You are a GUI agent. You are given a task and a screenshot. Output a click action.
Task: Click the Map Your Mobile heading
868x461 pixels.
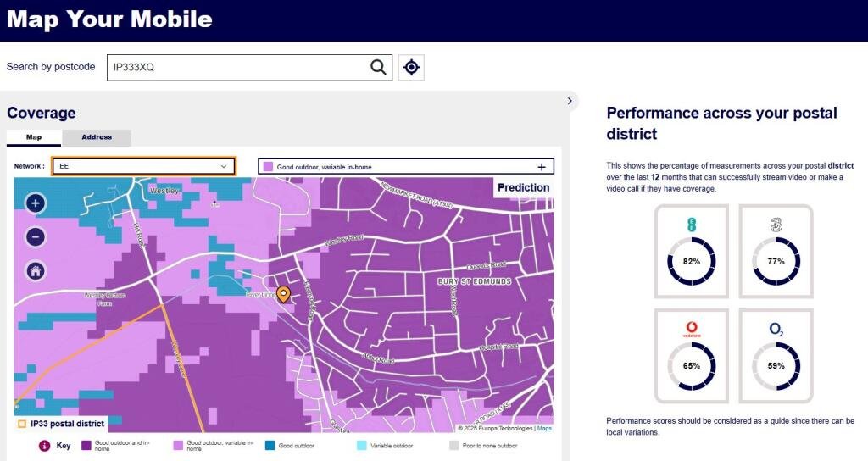click(x=109, y=19)
